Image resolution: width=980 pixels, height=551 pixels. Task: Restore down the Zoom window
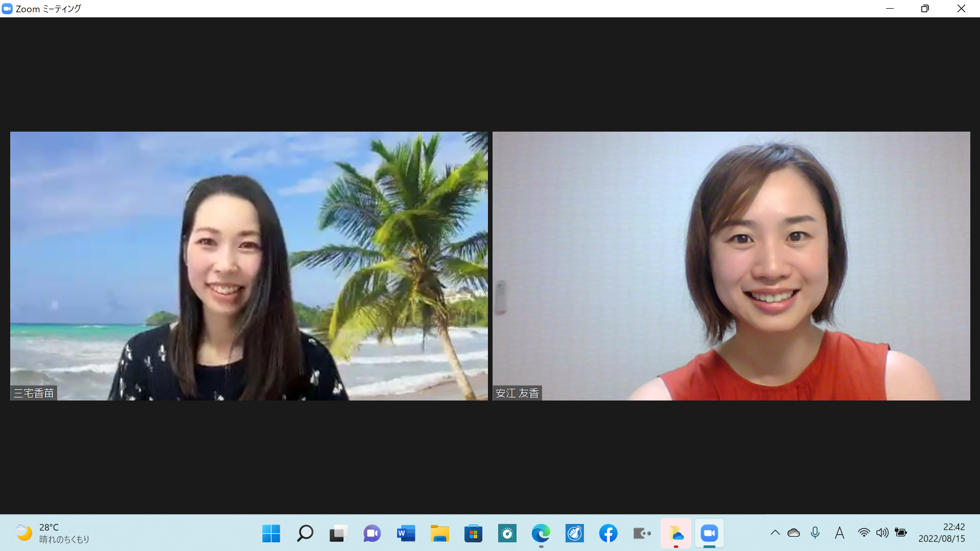[925, 9]
